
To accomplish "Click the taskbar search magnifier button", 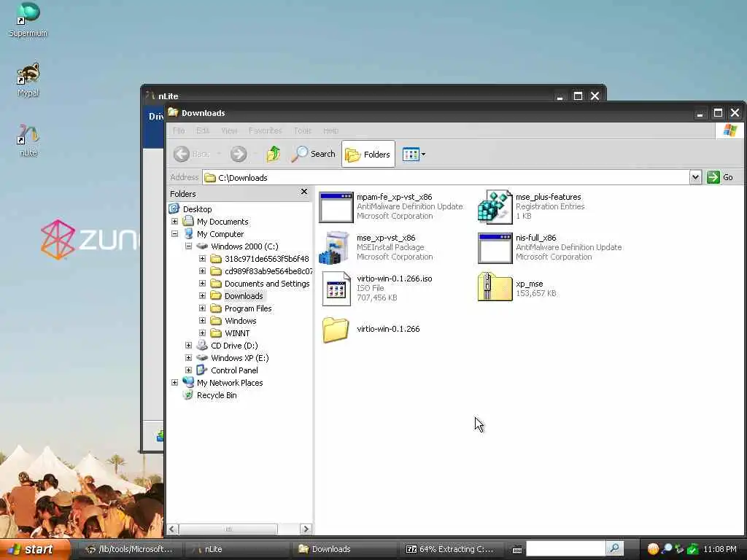I will tap(614, 548).
